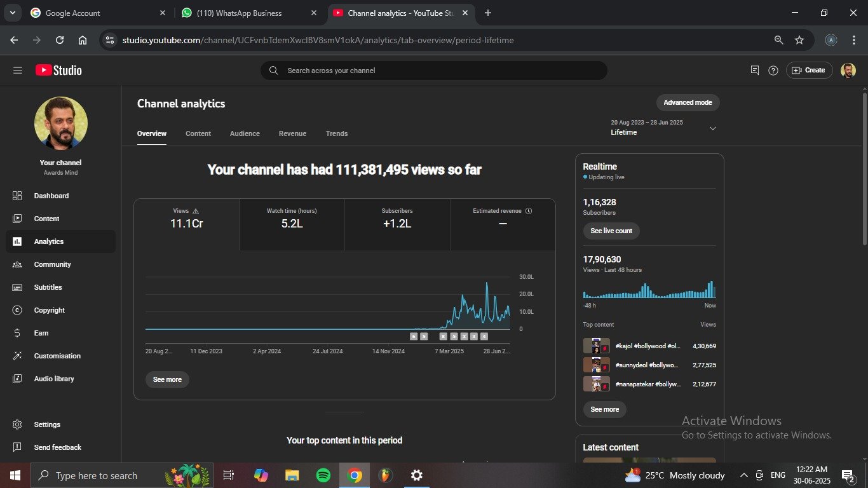Click the Analytics bar-chart icon in sidebar
The height and width of the screenshot is (488, 868).
(x=17, y=241)
